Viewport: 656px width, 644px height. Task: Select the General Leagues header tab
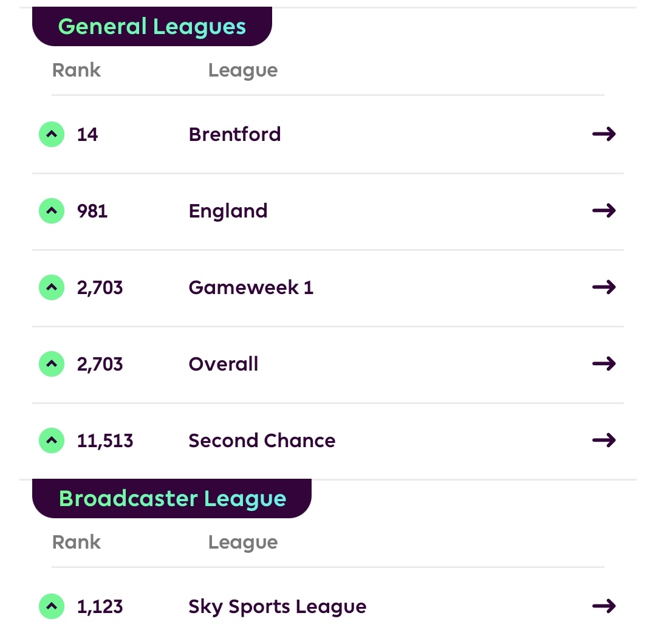coord(152,26)
